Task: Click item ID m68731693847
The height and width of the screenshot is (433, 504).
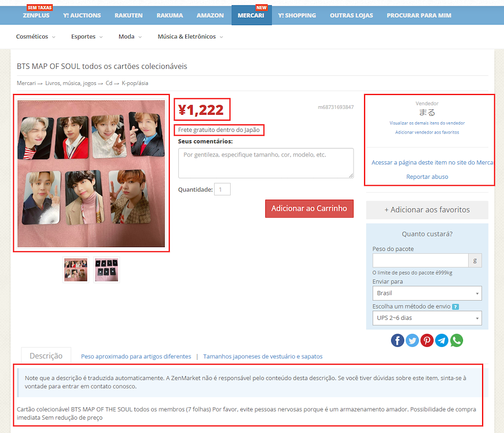Action: tap(336, 107)
